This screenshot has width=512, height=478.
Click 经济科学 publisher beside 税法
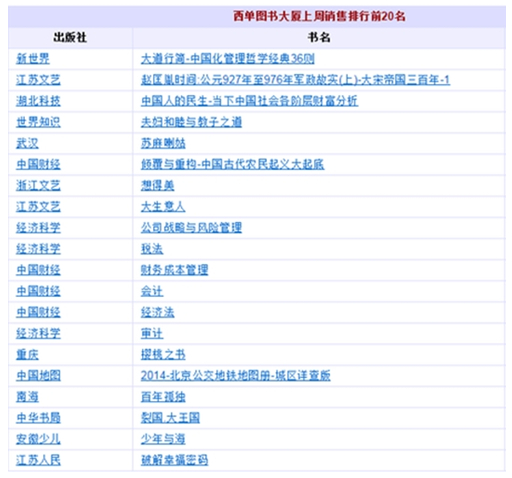[x=38, y=249]
